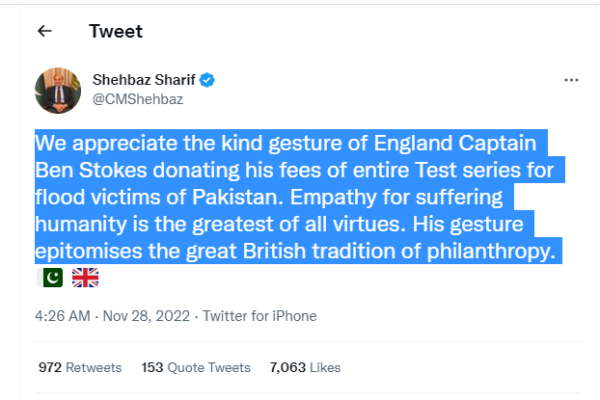Click the back arrow icon
This screenshot has width=600, height=400.
44,31
